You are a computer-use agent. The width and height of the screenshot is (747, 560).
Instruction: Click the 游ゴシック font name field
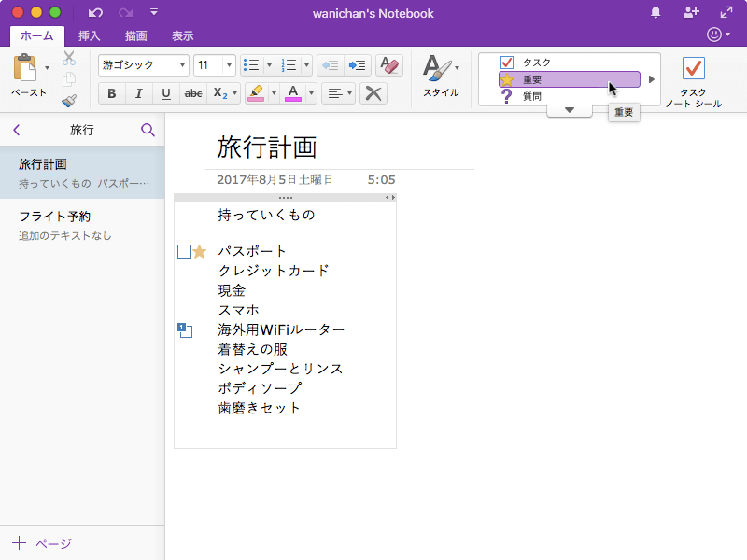tap(137, 65)
